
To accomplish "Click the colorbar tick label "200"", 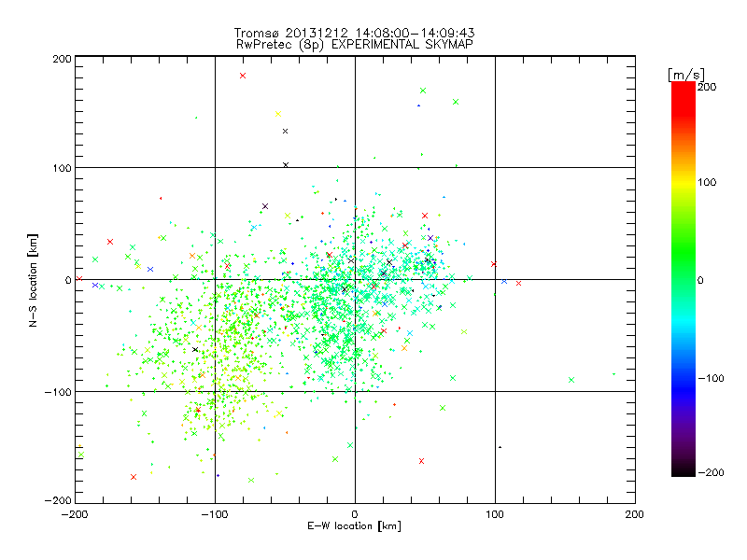I will [x=707, y=87].
